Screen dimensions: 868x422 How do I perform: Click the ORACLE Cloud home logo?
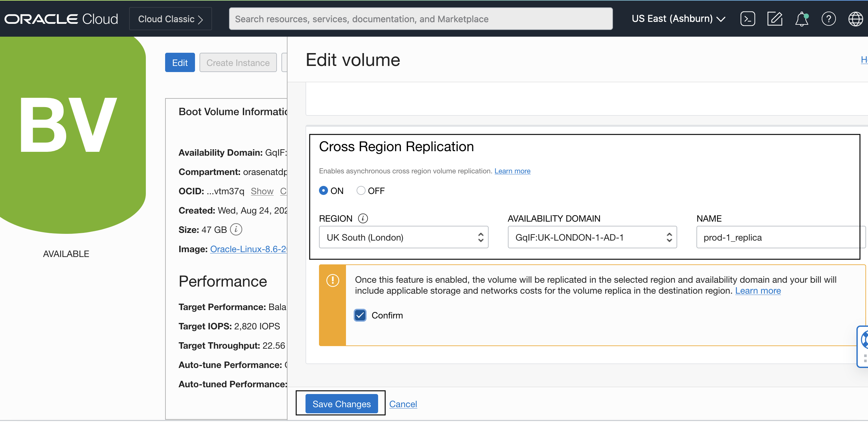tap(61, 19)
